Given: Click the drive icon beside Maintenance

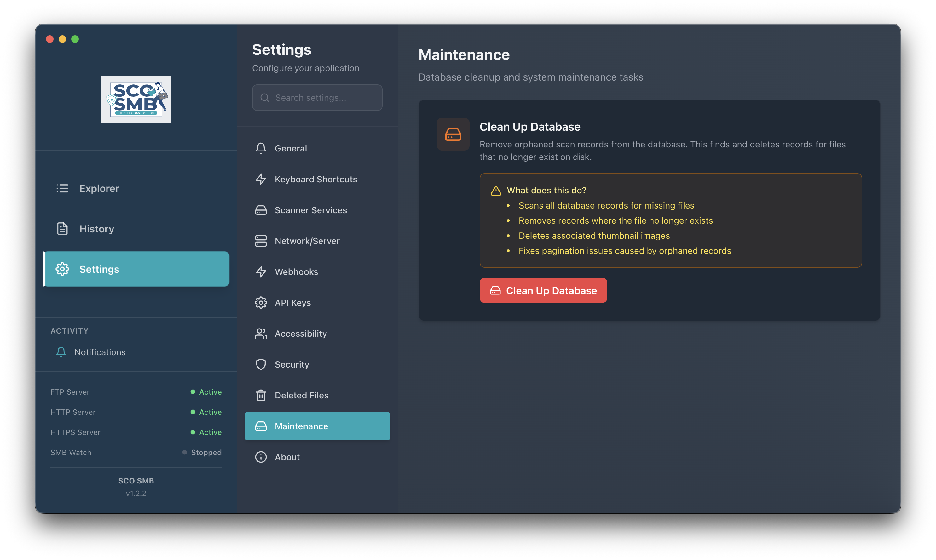Looking at the screenshot, I should point(261,426).
